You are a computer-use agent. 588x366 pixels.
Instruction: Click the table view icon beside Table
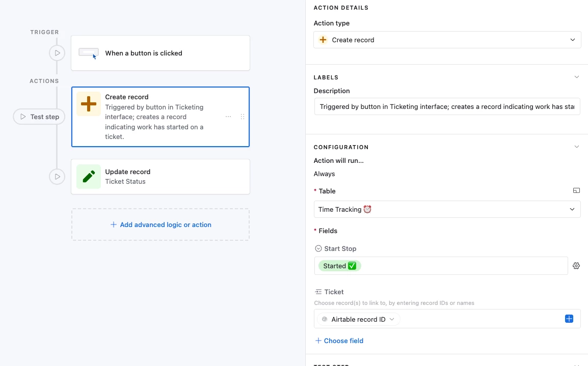(x=576, y=191)
